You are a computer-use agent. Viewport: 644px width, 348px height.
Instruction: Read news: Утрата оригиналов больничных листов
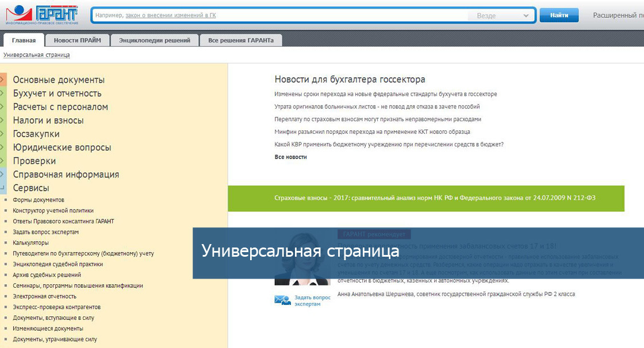(377, 107)
